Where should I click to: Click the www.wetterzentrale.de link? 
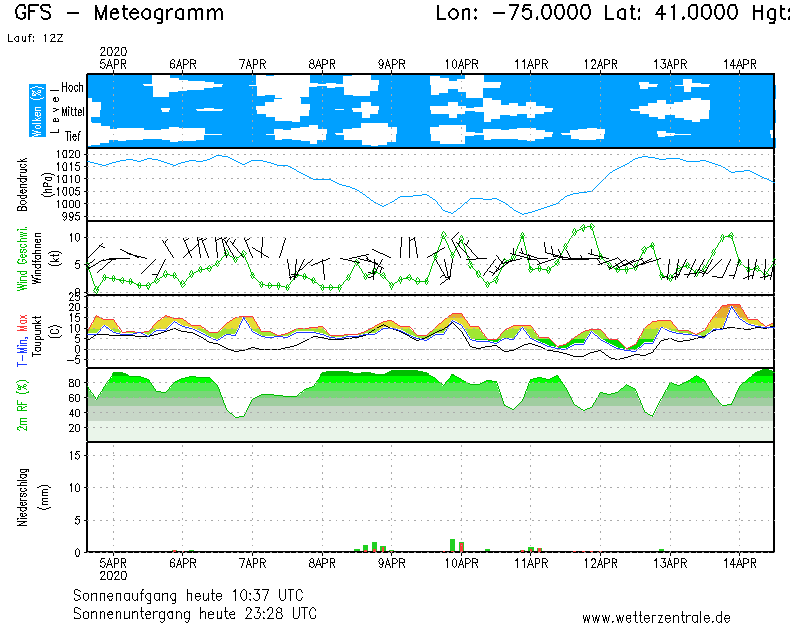[656, 618]
